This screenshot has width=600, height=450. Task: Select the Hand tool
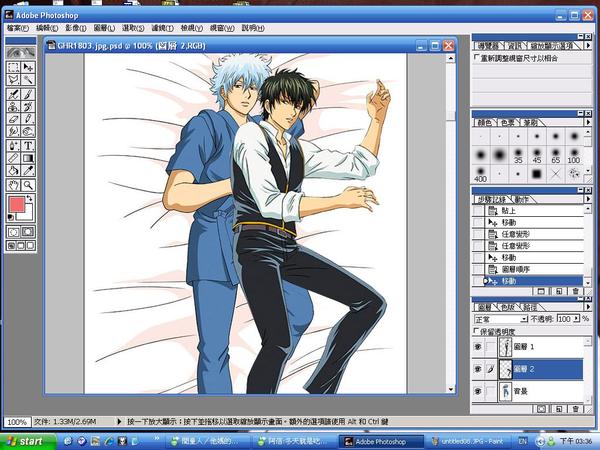(13, 185)
